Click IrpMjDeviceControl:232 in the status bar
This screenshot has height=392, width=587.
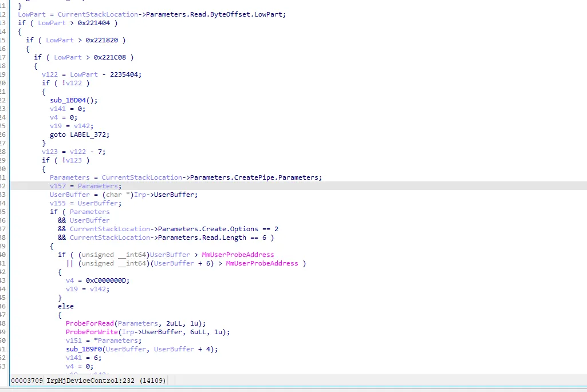[x=90, y=381]
